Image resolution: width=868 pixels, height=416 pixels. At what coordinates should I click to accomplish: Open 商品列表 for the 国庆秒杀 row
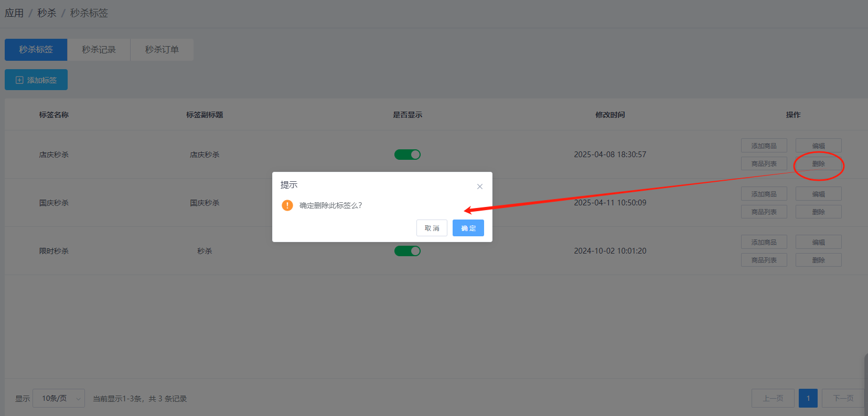click(764, 212)
